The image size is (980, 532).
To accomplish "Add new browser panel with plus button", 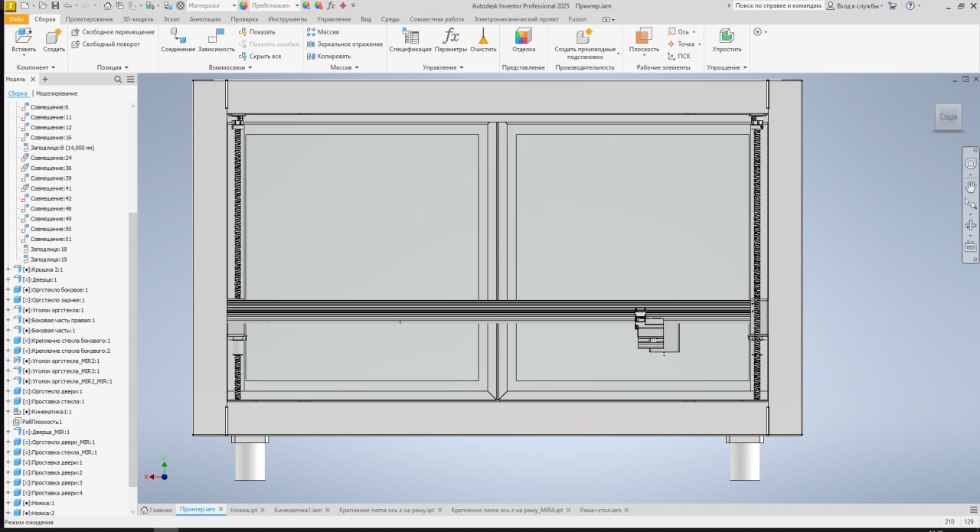I will 45,79.
